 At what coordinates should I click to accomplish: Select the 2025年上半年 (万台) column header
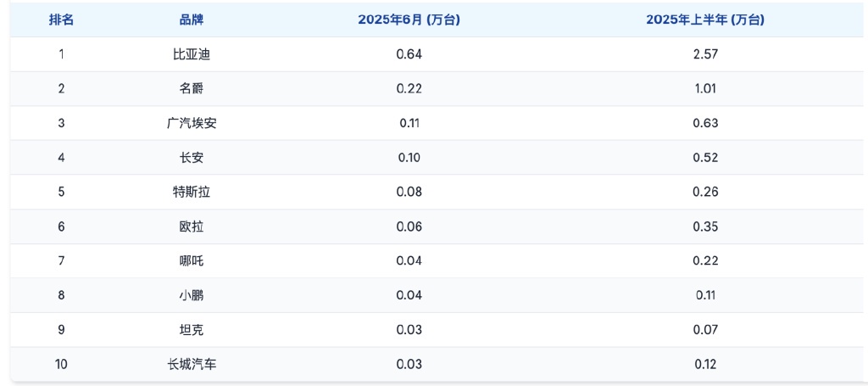[704, 20]
